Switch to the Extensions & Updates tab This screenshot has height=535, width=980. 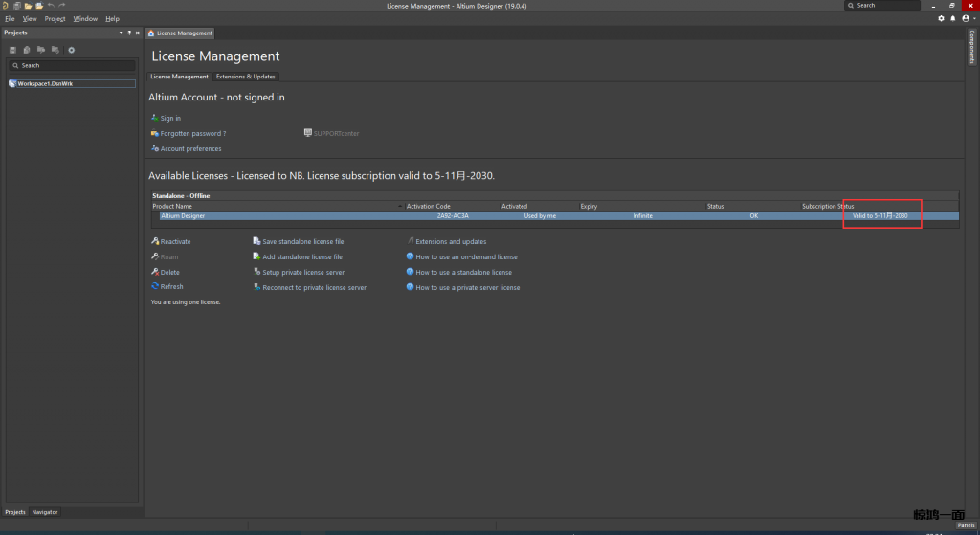coord(245,77)
